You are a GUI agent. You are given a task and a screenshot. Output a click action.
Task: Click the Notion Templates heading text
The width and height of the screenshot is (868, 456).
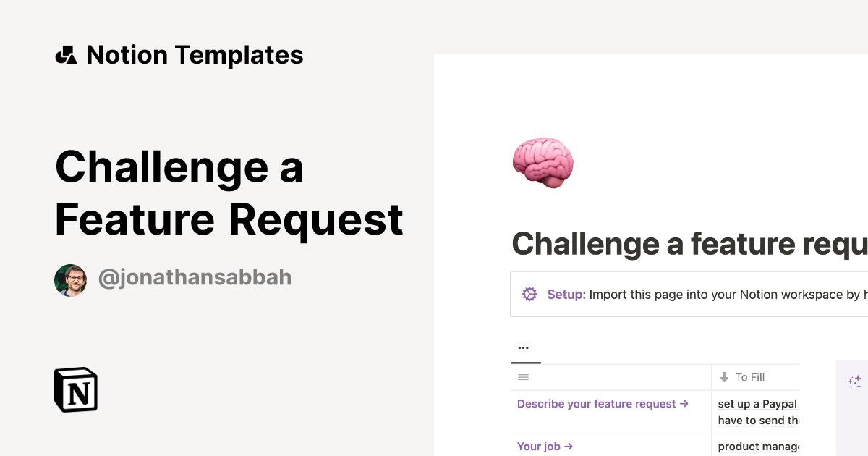[x=195, y=55]
